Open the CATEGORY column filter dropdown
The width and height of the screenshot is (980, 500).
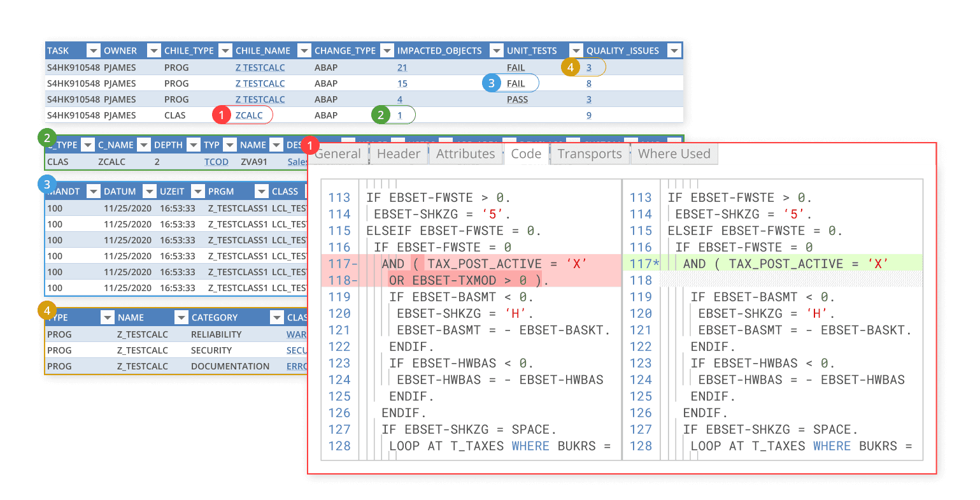tap(276, 318)
